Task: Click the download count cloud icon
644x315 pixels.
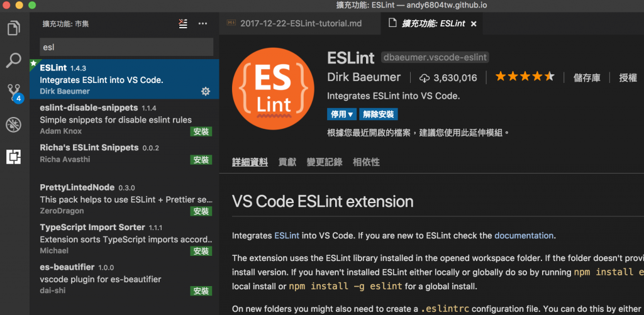Action: click(425, 77)
